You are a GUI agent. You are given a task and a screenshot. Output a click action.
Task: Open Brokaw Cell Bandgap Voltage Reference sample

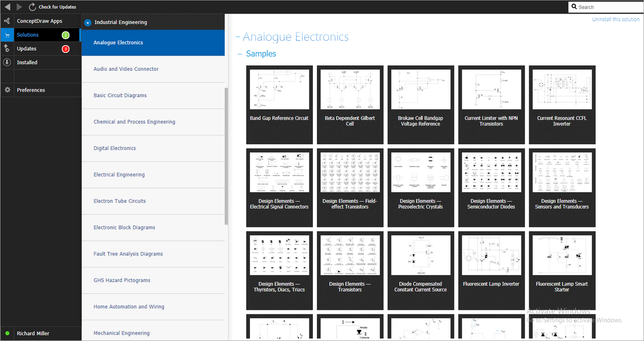421,105
